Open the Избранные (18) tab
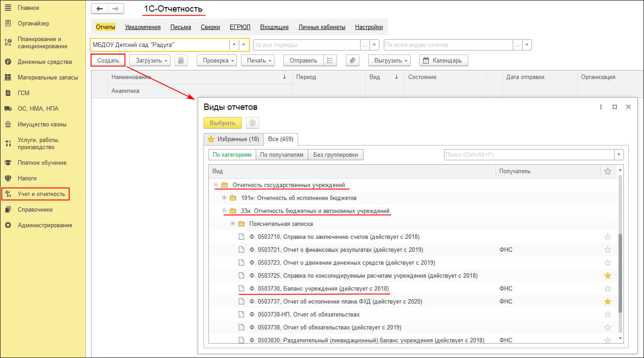This screenshot has width=644, height=358. tap(233, 139)
